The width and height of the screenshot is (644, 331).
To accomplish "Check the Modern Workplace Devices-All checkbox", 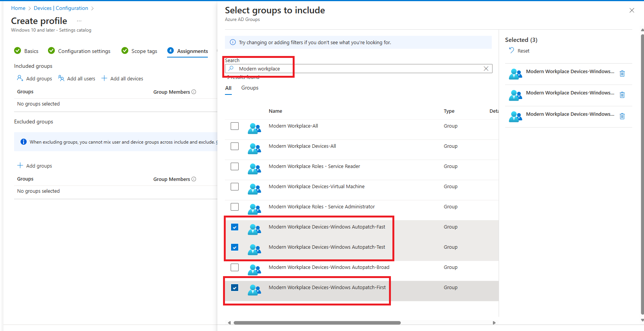I will (234, 146).
